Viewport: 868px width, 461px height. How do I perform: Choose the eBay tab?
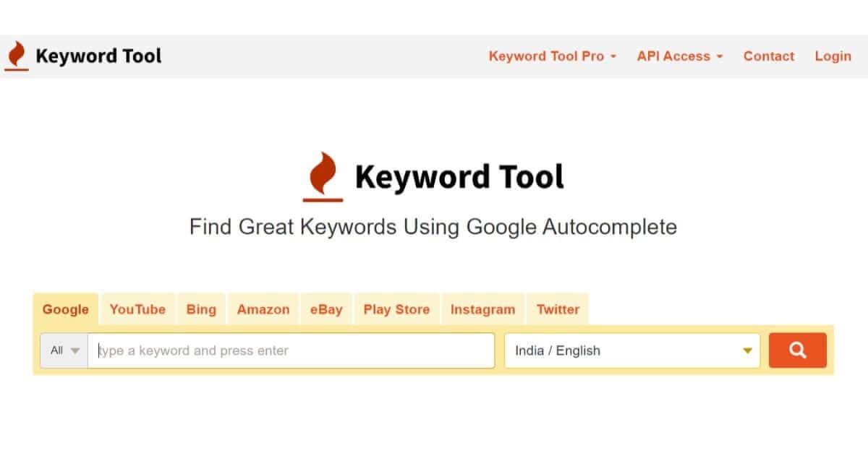pos(326,309)
